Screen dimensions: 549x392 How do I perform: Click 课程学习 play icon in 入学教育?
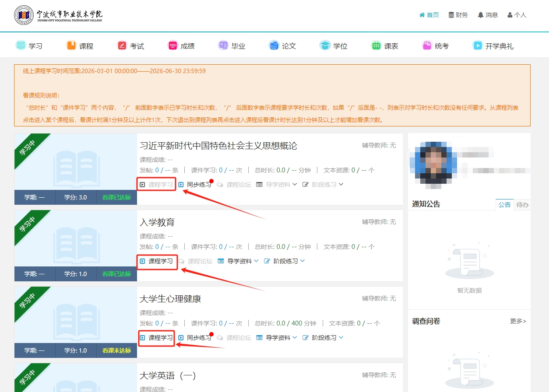[x=142, y=261]
